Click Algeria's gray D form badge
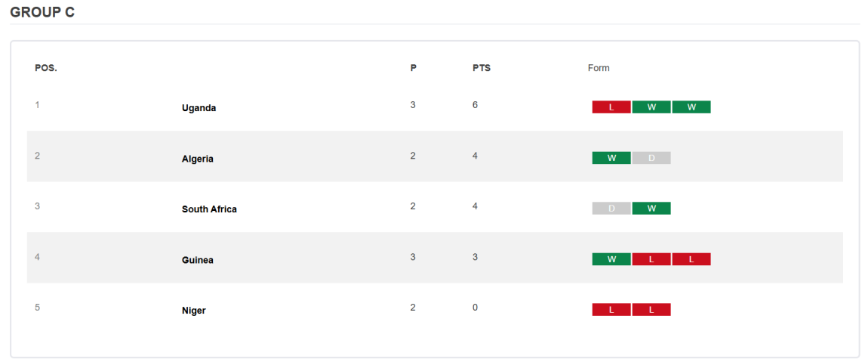This screenshot has width=868, height=362. tap(651, 158)
